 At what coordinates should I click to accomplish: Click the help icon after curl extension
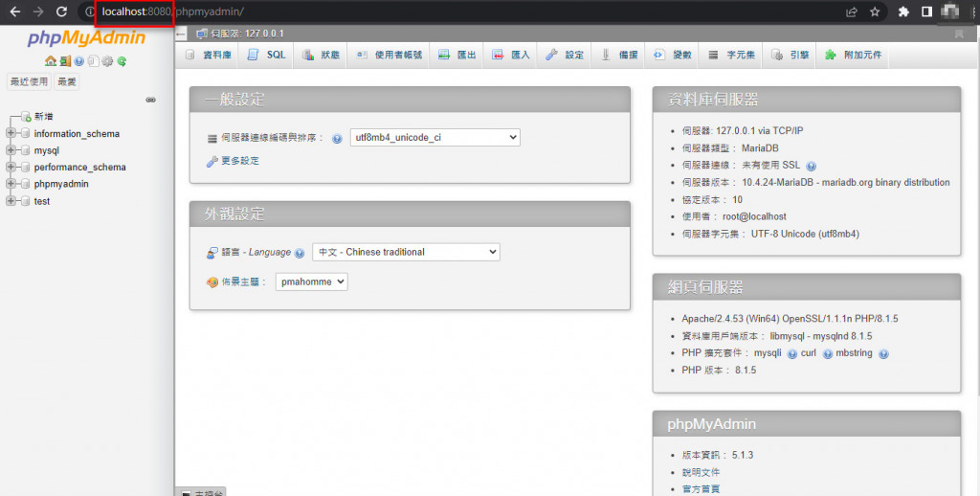click(828, 354)
